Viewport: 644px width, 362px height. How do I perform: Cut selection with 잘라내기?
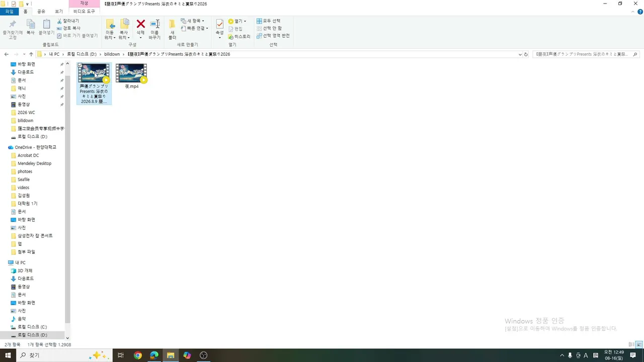point(68,21)
